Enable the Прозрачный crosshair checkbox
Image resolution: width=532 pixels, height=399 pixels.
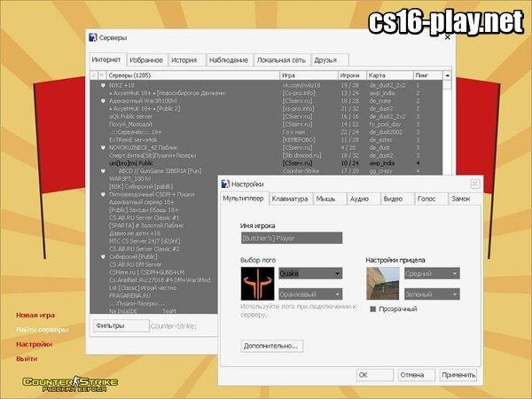click(373, 309)
